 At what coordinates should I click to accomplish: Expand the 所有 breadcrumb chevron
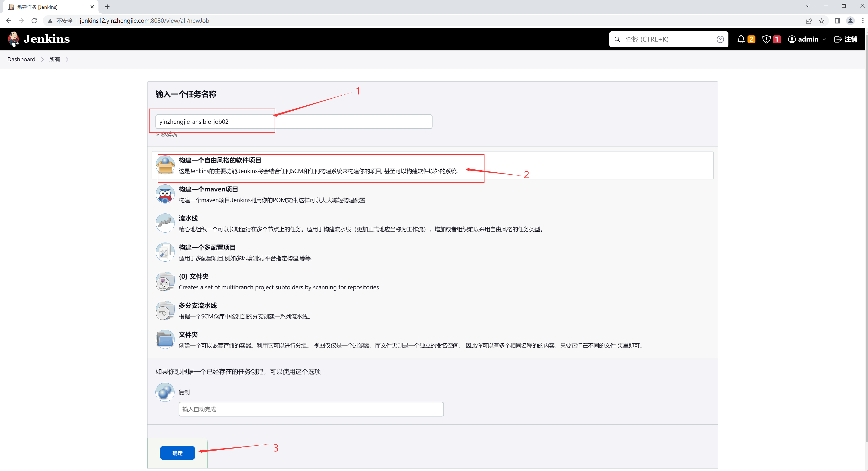click(67, 60)
